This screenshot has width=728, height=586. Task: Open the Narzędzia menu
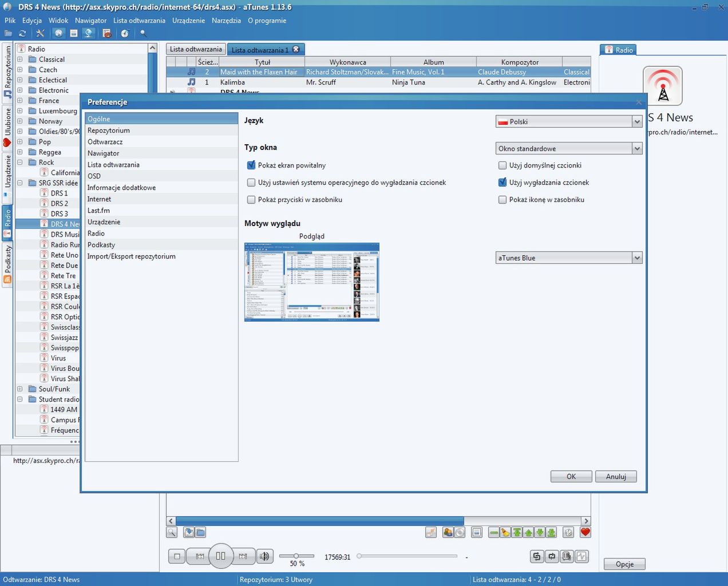(x=226, y=21)
